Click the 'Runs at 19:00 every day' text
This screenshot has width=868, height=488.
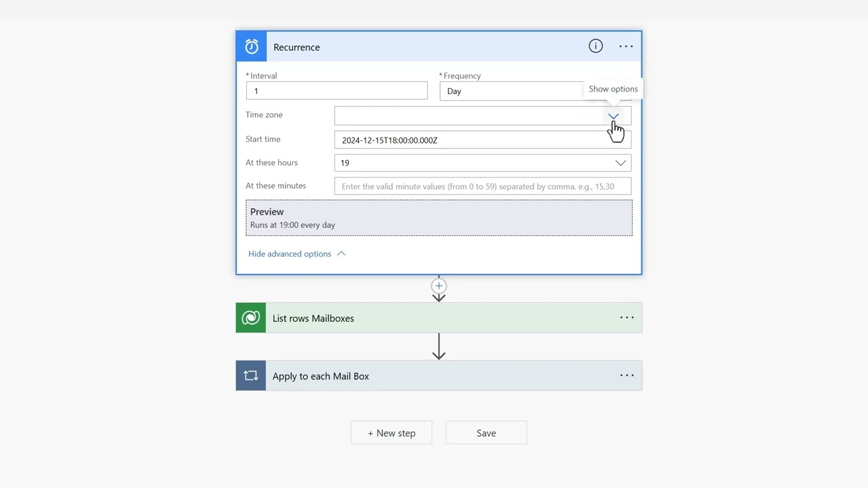pos(293,225)
